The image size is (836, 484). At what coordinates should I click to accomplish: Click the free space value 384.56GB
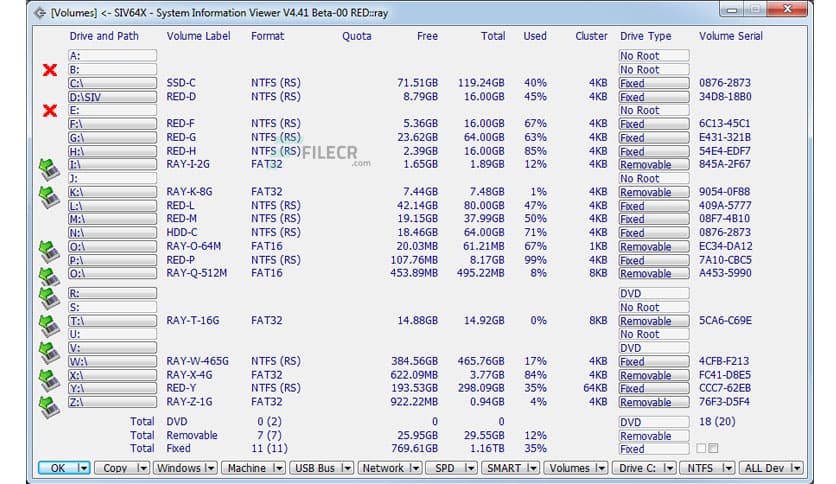coord(414,361)
